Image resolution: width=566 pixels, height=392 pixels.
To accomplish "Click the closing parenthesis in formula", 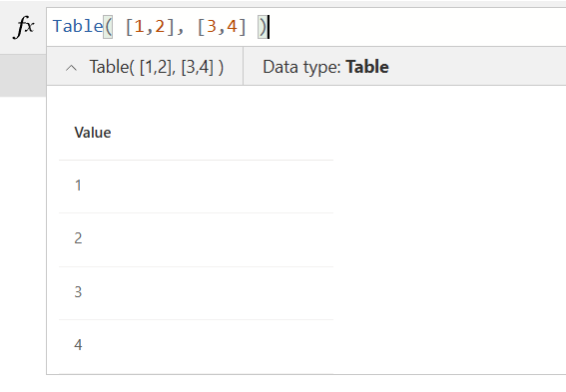I will pos(263,27).
